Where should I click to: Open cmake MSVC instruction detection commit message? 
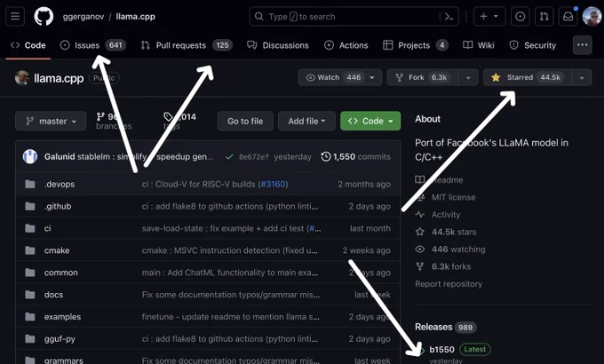[229, 250]
